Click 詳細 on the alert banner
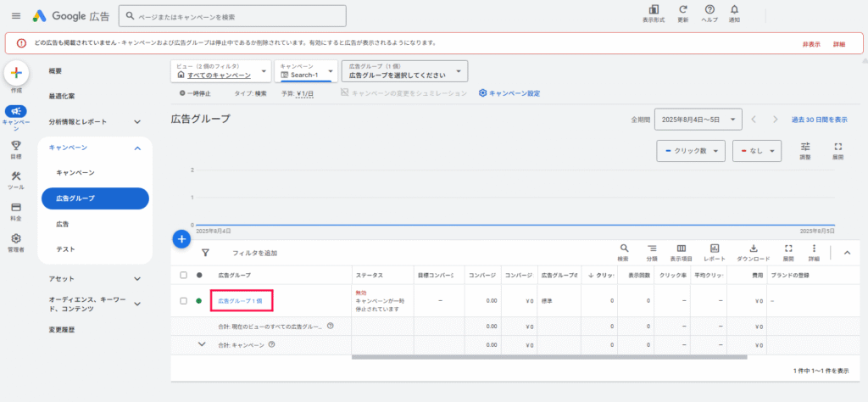Viewport: 868px width, 402px height. [x=839, y=44]
